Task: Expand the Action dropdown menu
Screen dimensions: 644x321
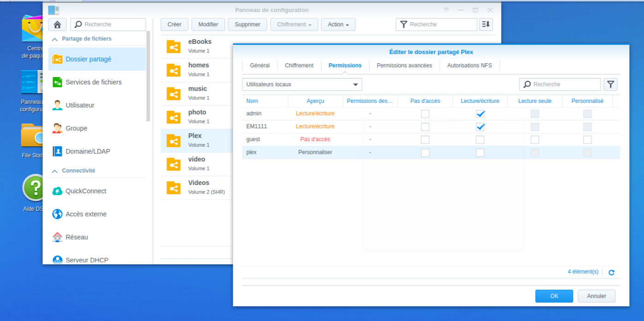Action: [338, 24]
